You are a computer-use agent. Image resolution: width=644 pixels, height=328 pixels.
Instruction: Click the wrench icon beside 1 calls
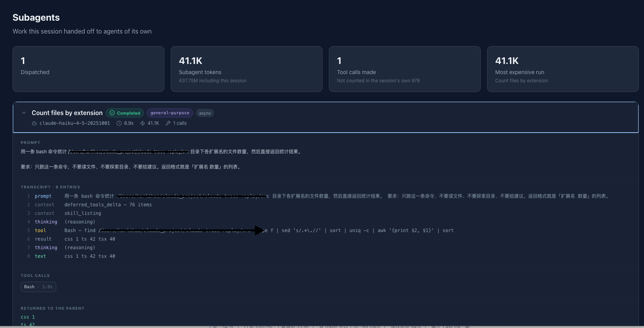(x=168, y=123)
